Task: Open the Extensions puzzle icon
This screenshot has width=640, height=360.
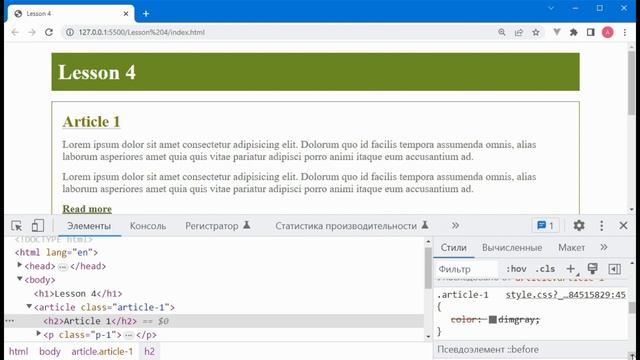Action: [573, 32]
